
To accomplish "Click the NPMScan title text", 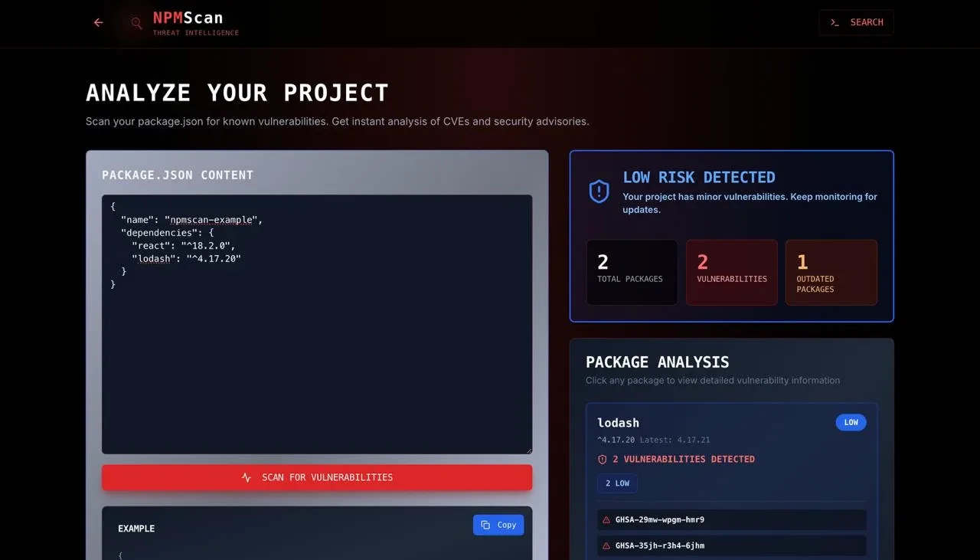I will click(x=188, y=17).
